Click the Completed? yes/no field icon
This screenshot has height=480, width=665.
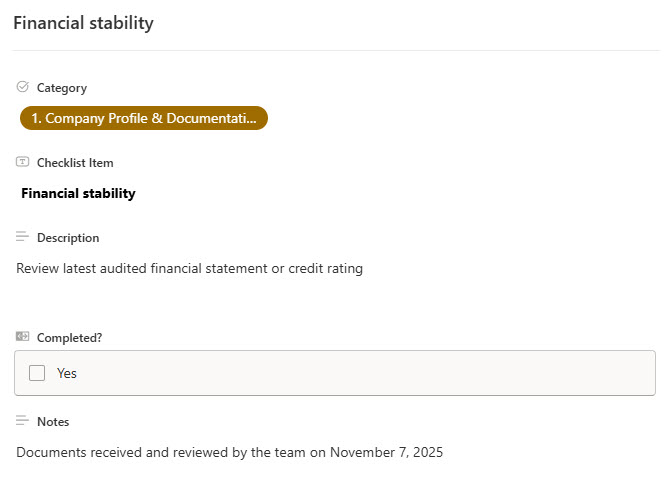point(23,337)
